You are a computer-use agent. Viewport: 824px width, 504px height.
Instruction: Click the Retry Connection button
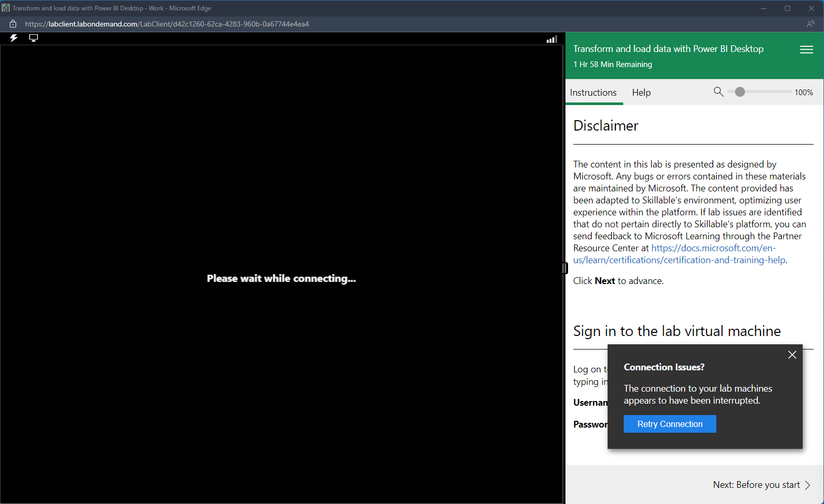click(669, 424)
